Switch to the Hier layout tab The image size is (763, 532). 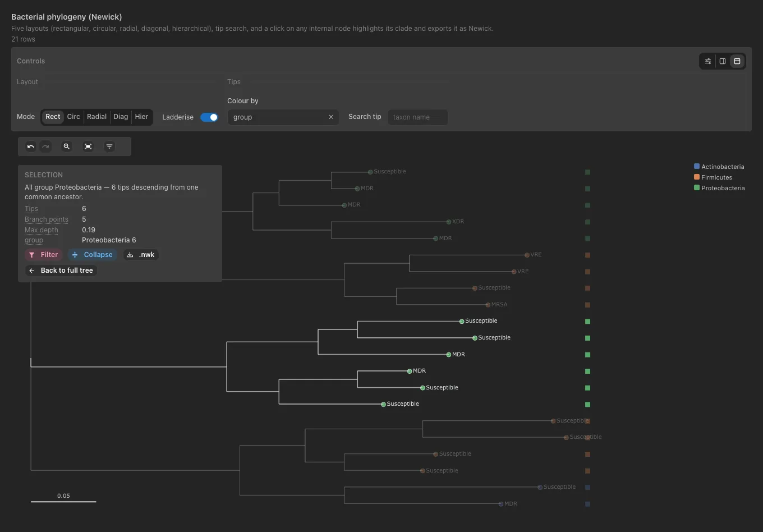click(x=141, y=117)
